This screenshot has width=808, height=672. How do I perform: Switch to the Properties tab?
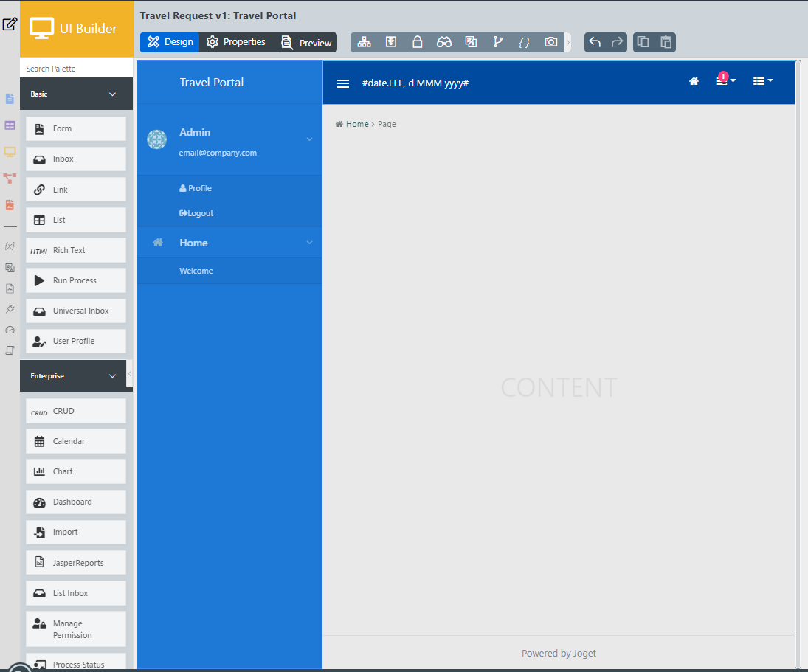(x=236, y=42)
